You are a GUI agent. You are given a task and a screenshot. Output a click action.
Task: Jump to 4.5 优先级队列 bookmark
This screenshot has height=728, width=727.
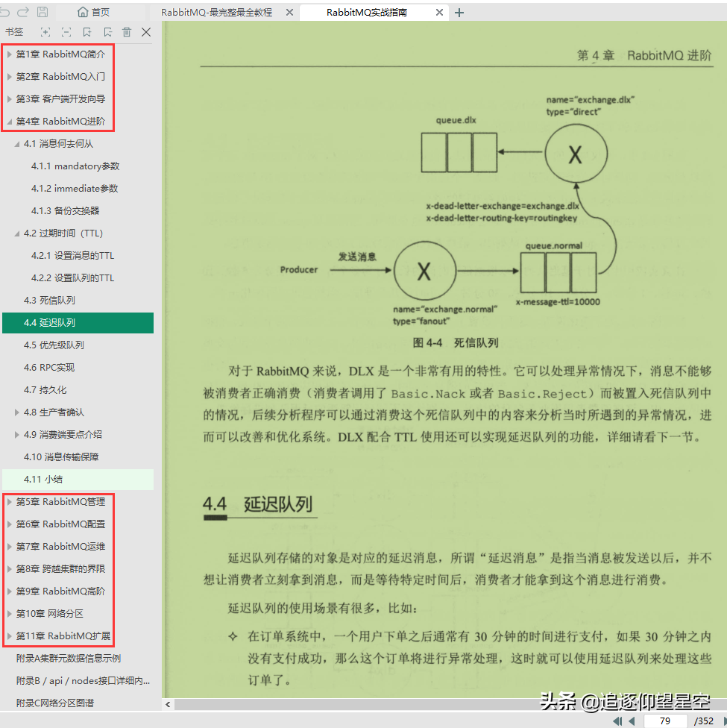point(54,345)
